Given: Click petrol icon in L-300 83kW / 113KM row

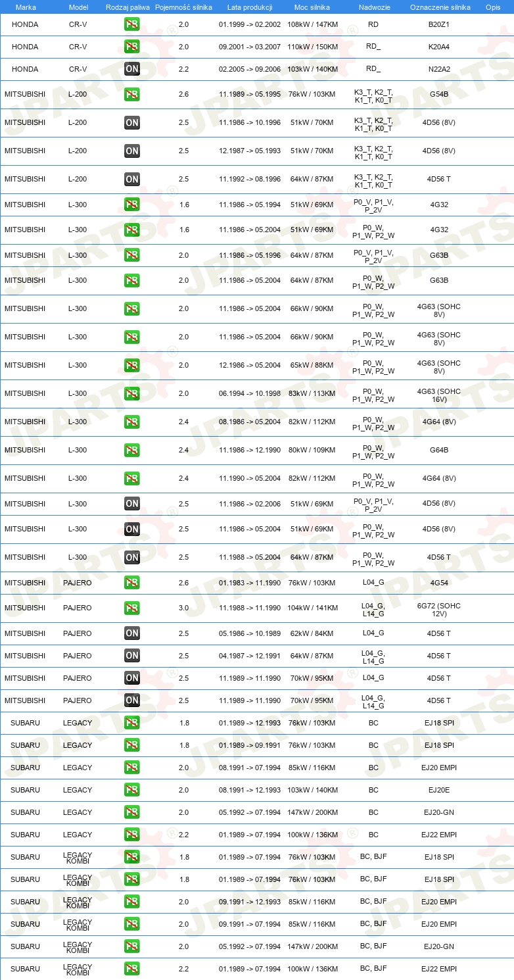Looking at the screenshot, I should coord(132,393).
